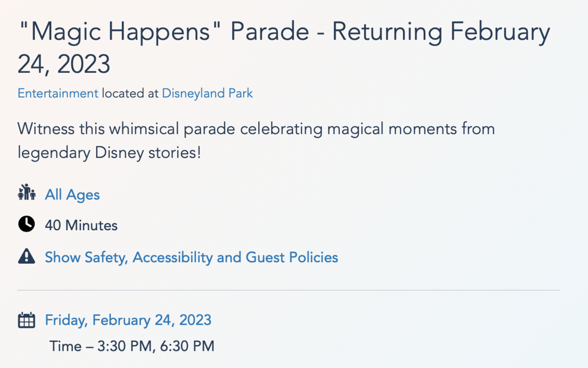This screenshot has height=368, width=588.
Task: Expand Show Safety, Accessibility and Guest Policies
Action: click(x=192, y=257)
